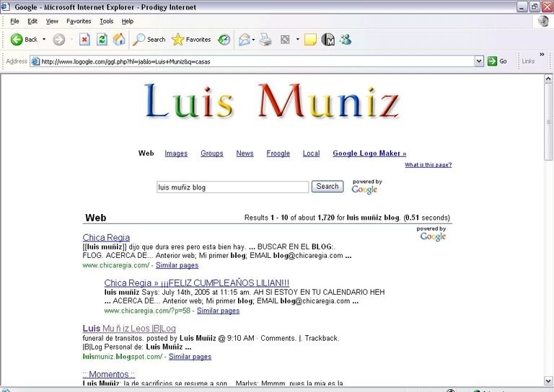Image resolution: width=554 pixels, height=392 pixels.
Task: Open the Messenger buddies icon
Action: pos(346,39)
